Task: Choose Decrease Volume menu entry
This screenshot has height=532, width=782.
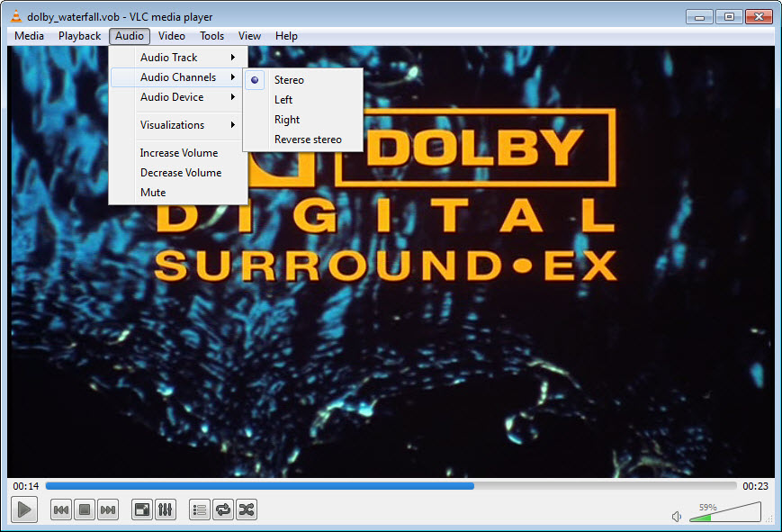Action: (178, 173)
